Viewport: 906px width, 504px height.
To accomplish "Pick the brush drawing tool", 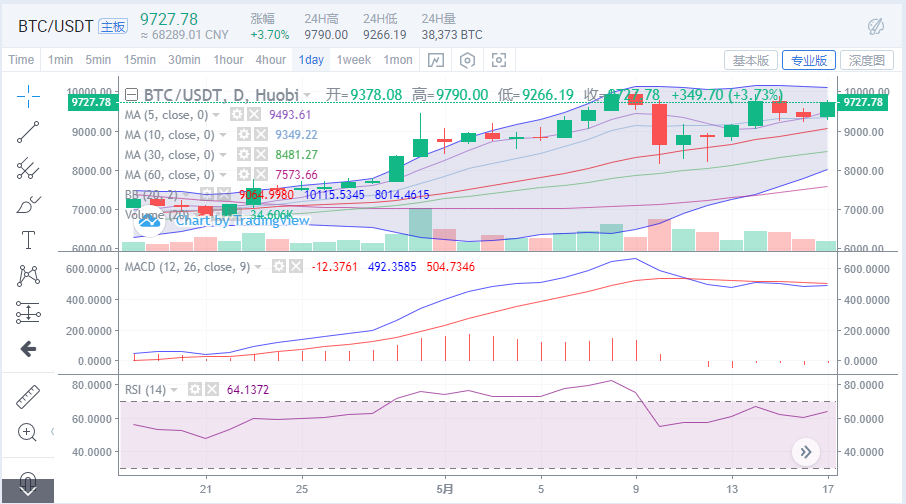I will pyautogui.click(x=28, y=205).
